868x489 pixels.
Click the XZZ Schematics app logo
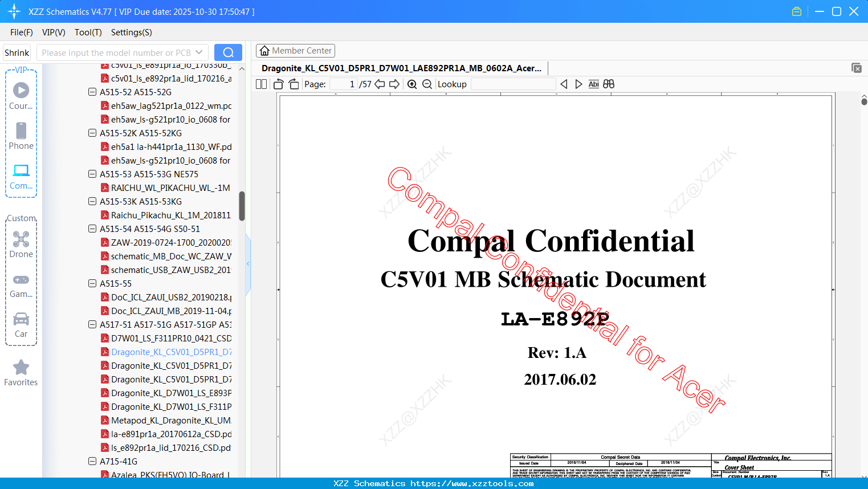pos(14,11)
